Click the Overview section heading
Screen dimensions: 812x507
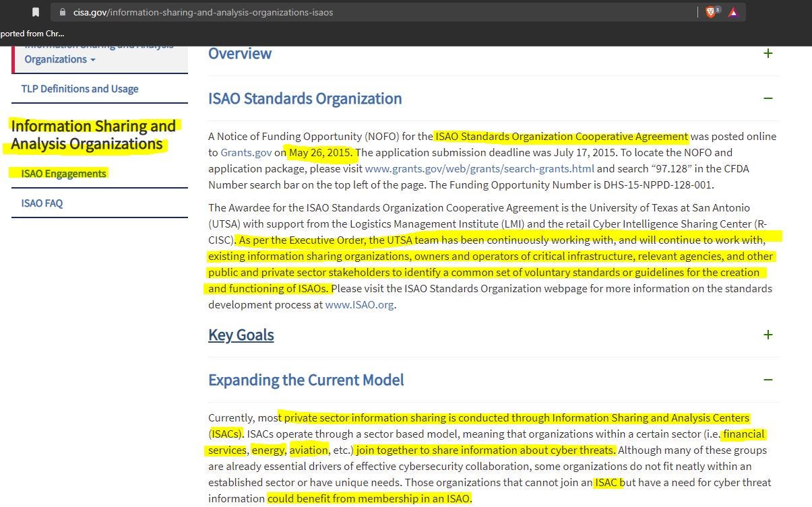(240, 53)
